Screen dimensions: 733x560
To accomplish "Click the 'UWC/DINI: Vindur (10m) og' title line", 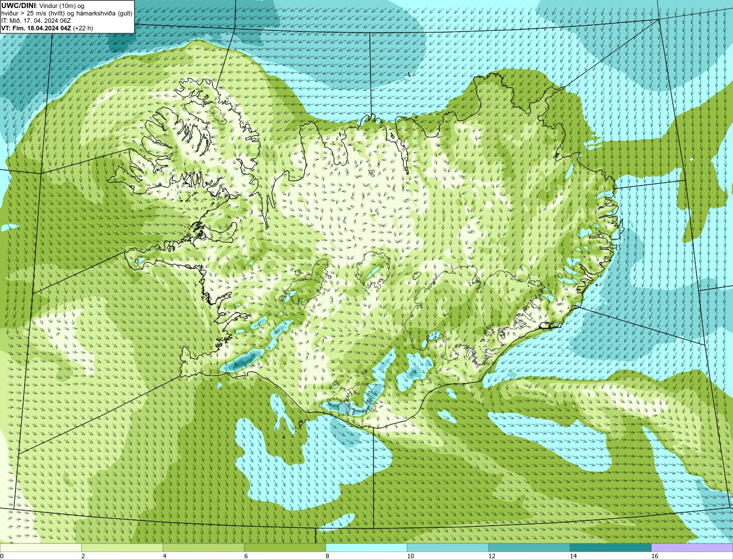I will (42, 6).
